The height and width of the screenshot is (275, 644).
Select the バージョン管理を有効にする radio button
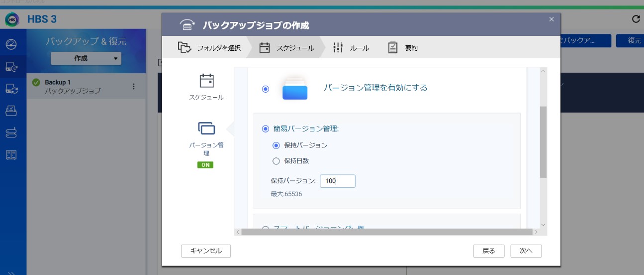266,89
